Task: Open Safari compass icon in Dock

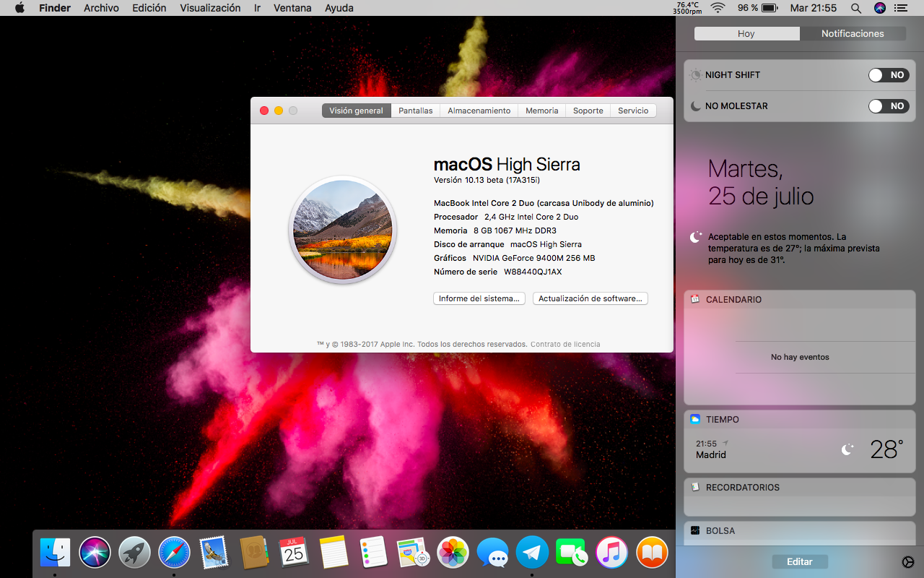Action: point(174,553)
